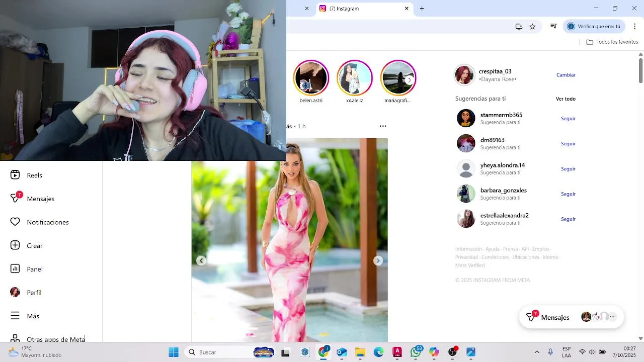Bookmark this page with star icon
This screenshot has height=362, width=644.
coord(532,27)
